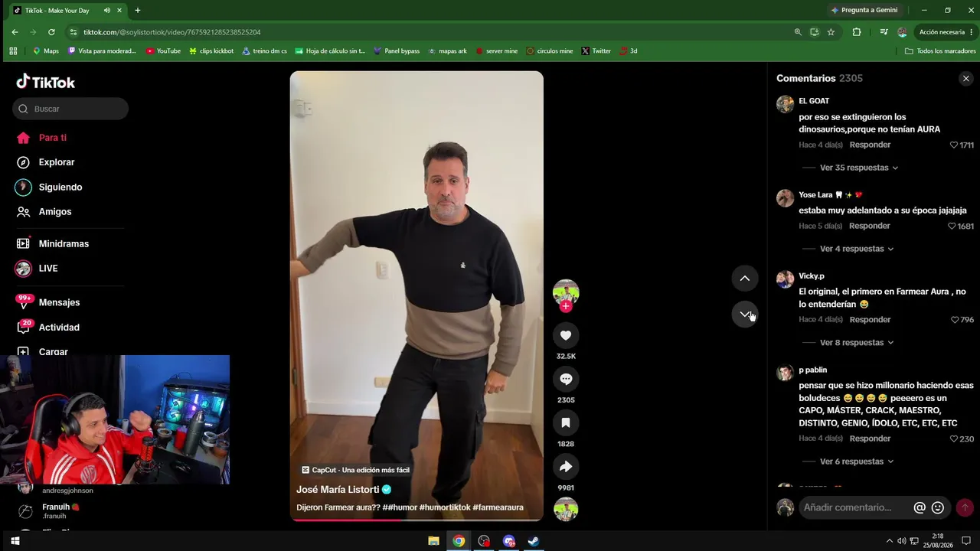This screenshot has height=551, width=980.
Task: Share the video using the arrow icon
Action: tap(566, 466)
